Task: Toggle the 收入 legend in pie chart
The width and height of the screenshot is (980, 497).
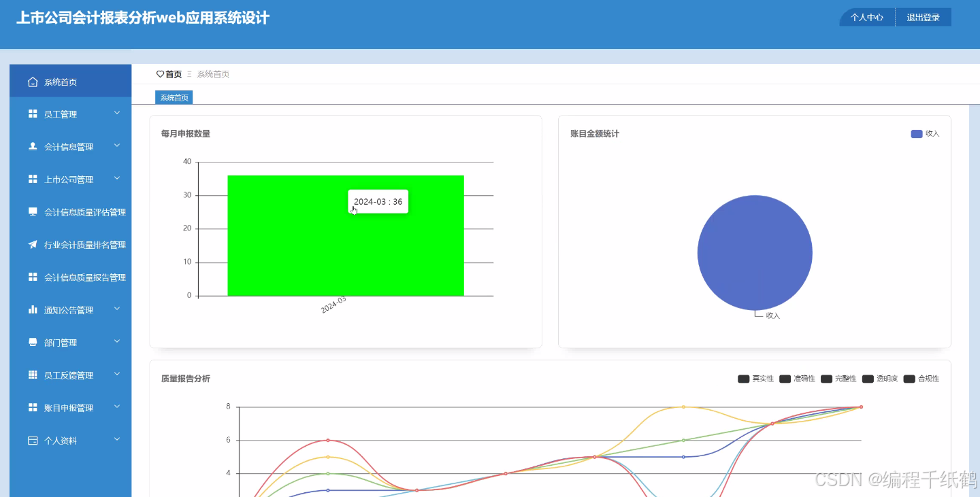Action: (x=925, y=134)
